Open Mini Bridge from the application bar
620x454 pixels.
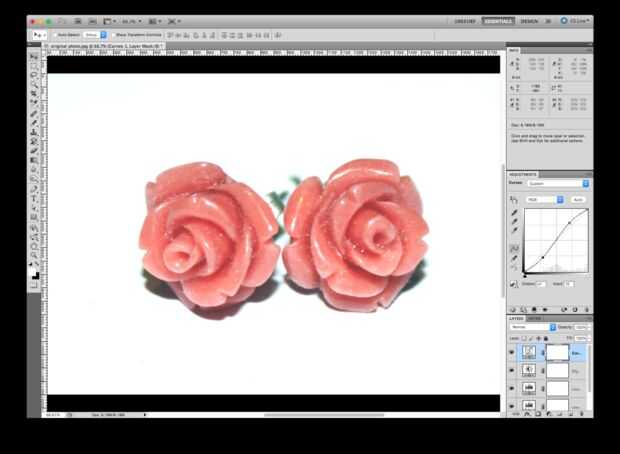pos(93,21)
